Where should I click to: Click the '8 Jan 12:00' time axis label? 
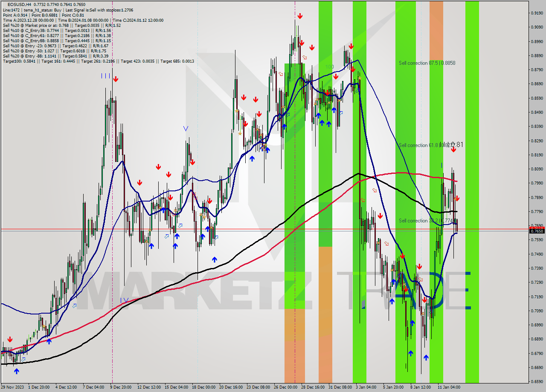point(421,387)
